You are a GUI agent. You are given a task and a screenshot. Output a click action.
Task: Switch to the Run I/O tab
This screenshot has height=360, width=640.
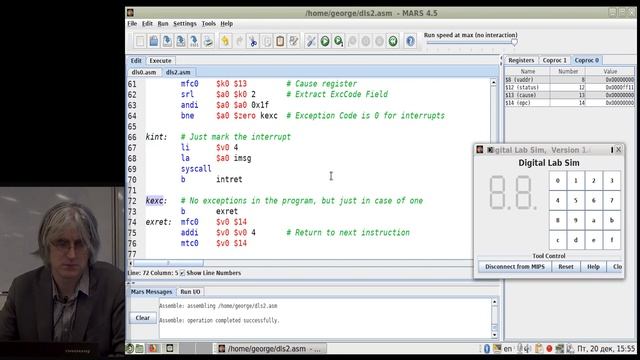click(x=190, y=292)
